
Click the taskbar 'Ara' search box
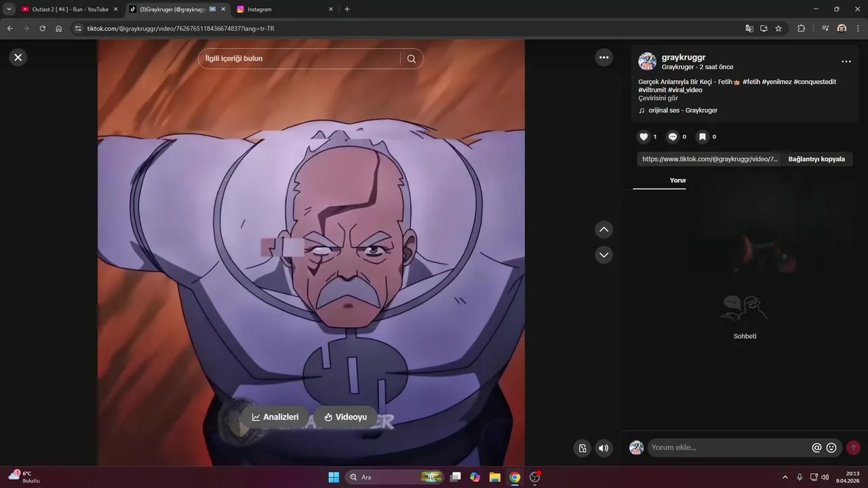[x=396, y=477]
